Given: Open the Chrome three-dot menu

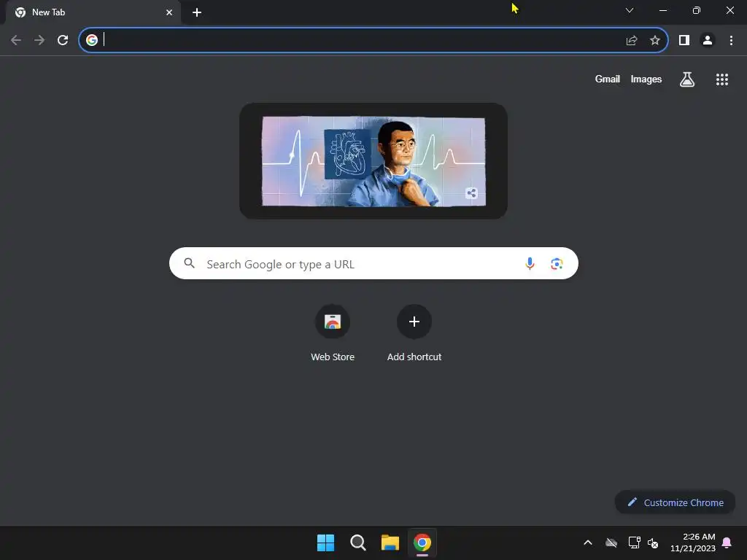Looking at the screenshot, I should point(731,40).
